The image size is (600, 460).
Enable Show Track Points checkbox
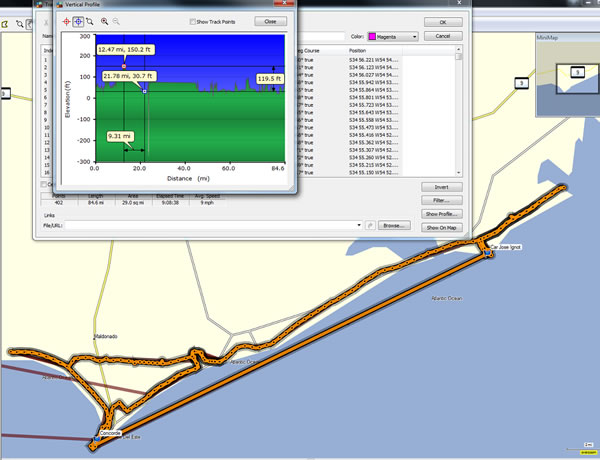pos(192,22)
